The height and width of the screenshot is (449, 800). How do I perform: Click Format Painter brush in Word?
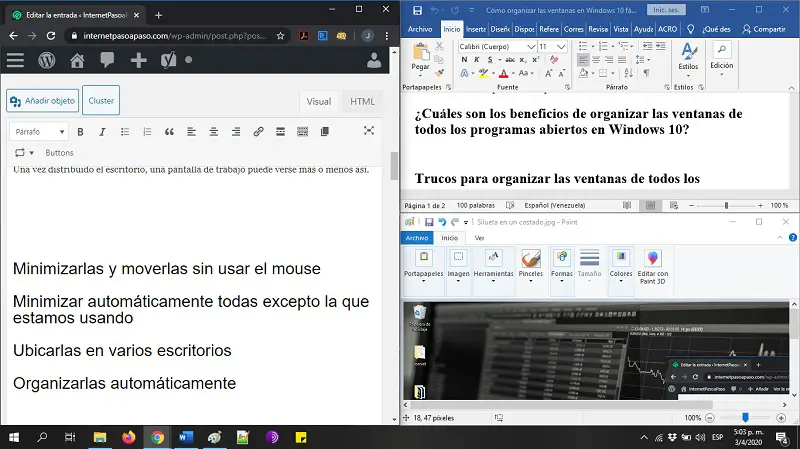[439, 73]
